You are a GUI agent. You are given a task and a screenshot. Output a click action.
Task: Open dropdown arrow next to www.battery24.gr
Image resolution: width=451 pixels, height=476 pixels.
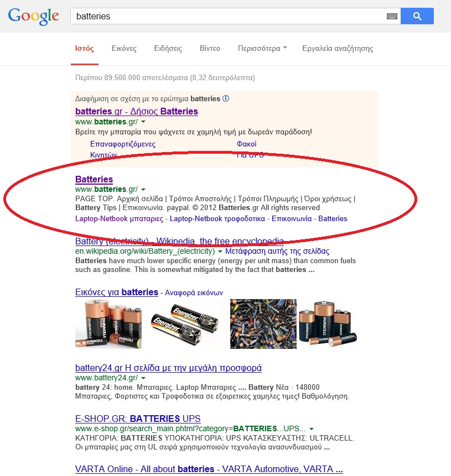point(143,378)
